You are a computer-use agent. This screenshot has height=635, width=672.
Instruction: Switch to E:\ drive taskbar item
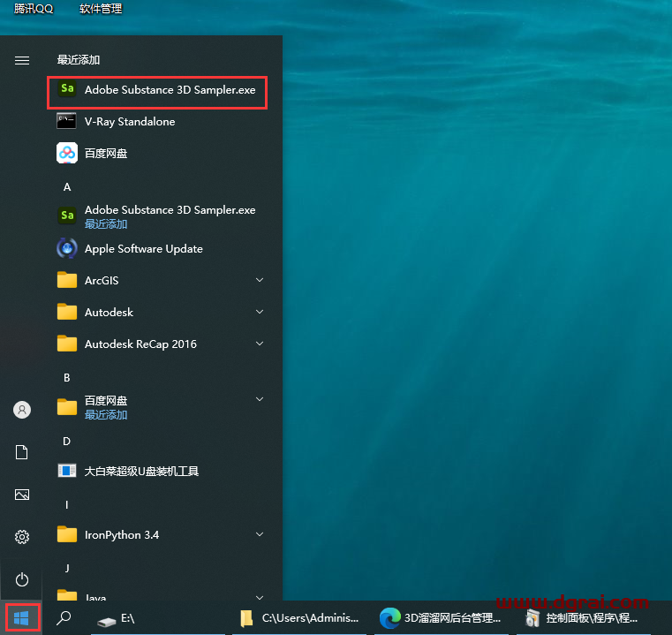(x=158, y=618)
